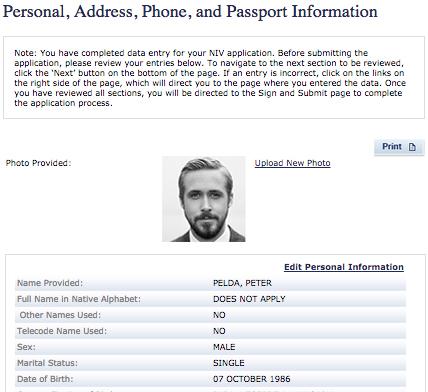The width and height of the screenshot is (428, 392).
Task: Select the Photo Provided label
Action: [38, 163]
